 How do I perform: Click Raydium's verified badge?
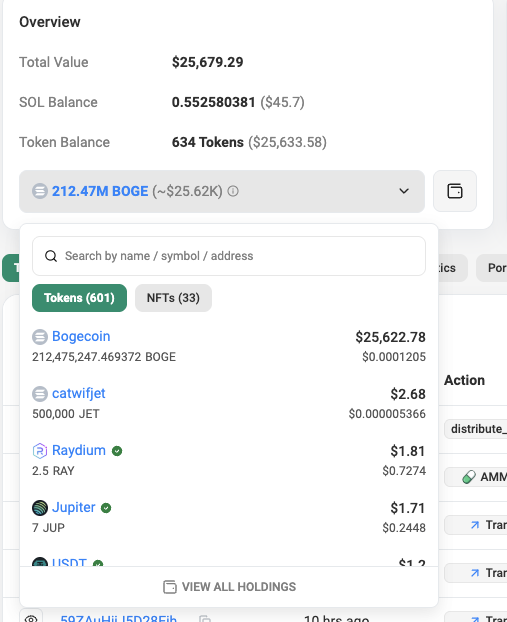tap(117, 451)
